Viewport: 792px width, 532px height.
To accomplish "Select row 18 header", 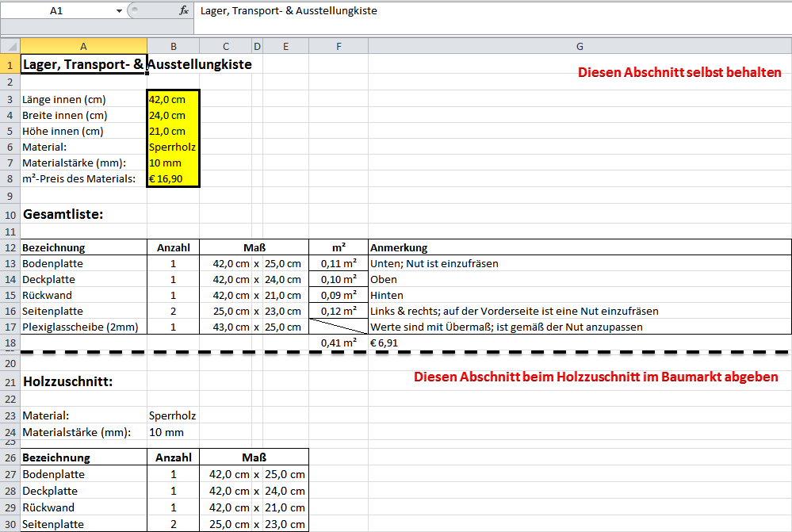I will click(x=10, y=343).
